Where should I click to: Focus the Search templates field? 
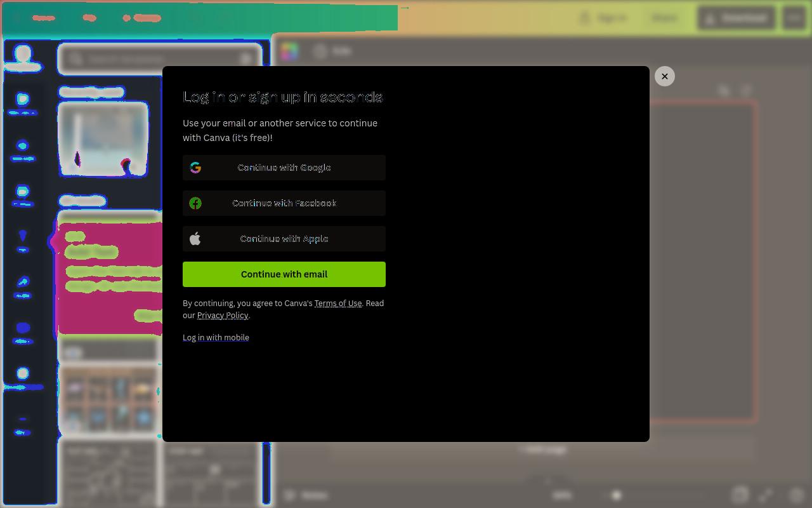pyautogui.click(x=160, y=59)
